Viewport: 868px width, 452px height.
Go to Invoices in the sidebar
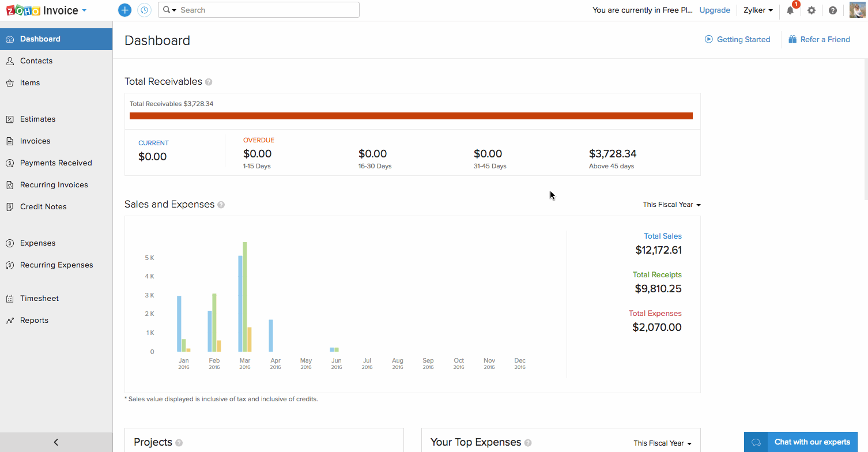[x=35, y=141]
